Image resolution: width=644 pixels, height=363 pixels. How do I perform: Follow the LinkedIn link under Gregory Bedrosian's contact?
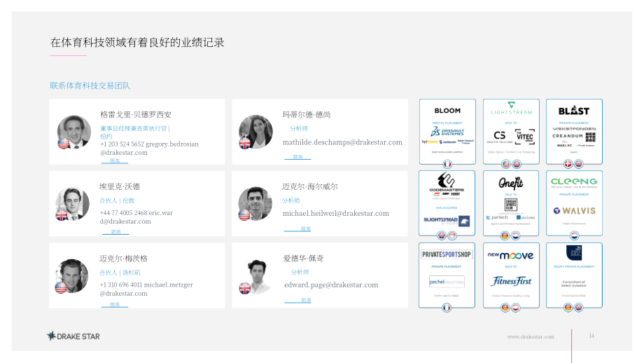click(115, 160)
